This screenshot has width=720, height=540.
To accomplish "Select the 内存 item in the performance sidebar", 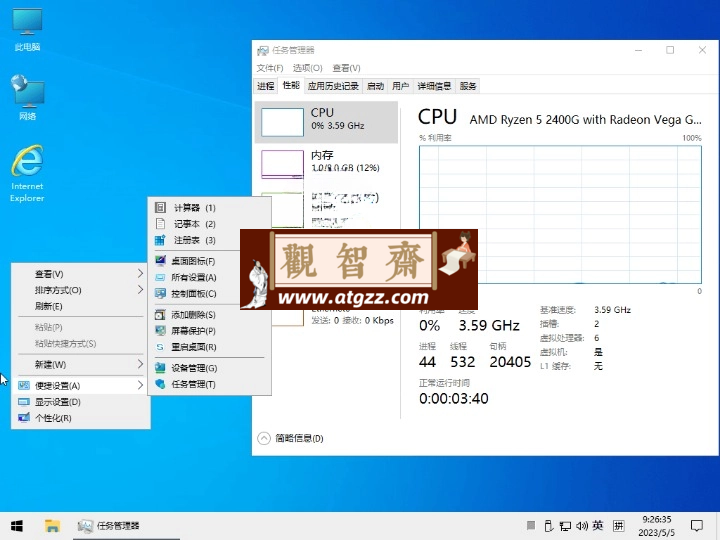I will [x=326, y=164].
